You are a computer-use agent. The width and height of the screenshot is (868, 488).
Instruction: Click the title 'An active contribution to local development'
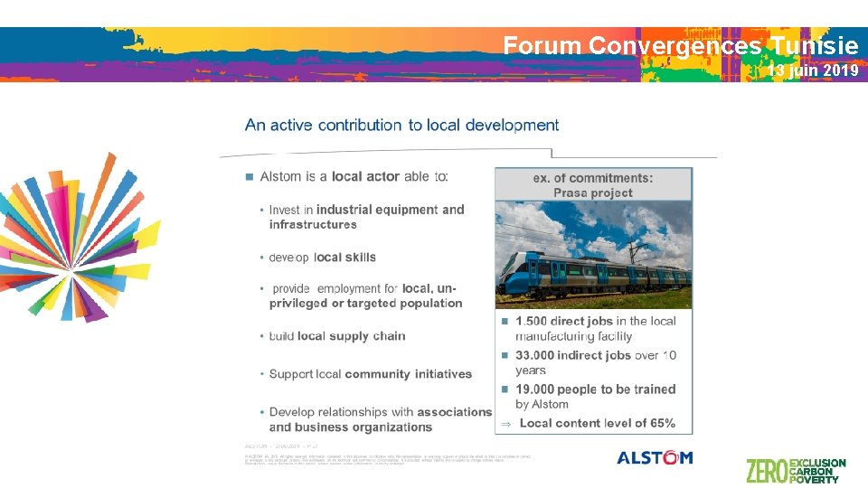click(x=401, y=125)
